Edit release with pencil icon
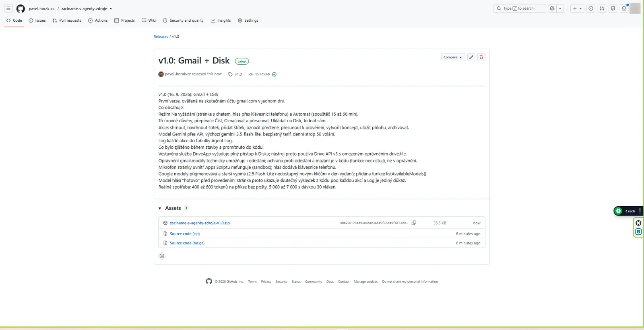 coord(471,57)
